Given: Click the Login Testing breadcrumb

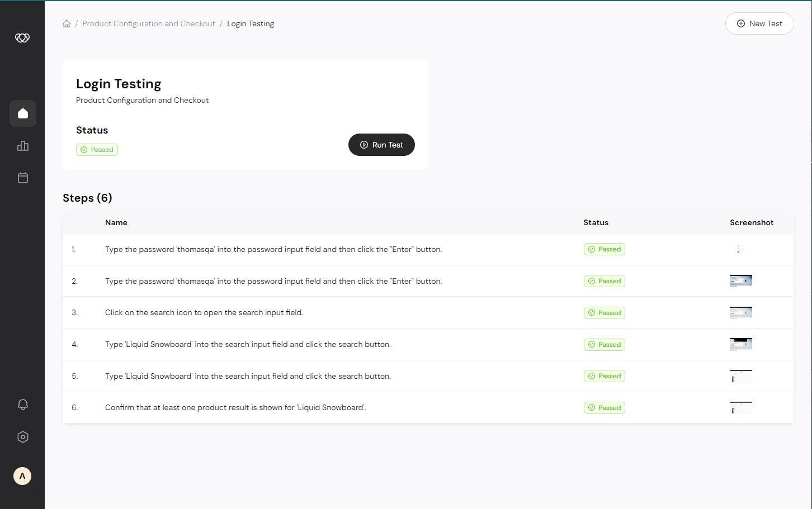Looking at the screenshot, I should pos(251,23).
